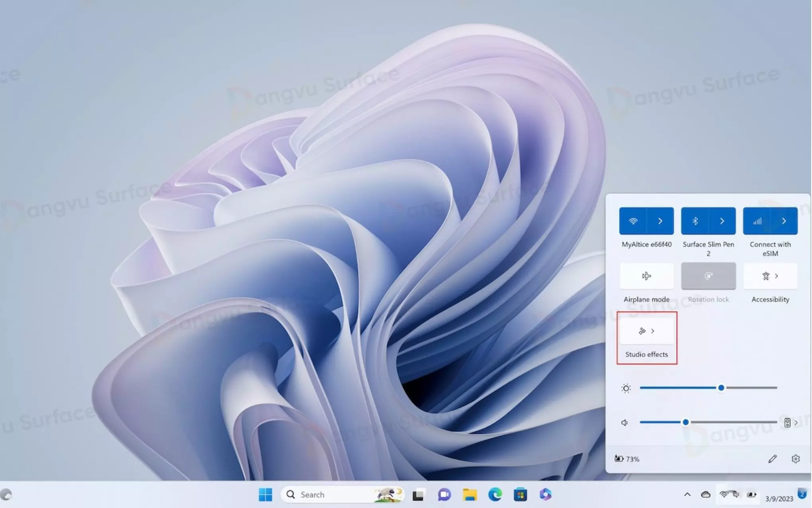Open battery status showing 73%
The width and height of the screenshot is (812, 508).
coord(627,459)
